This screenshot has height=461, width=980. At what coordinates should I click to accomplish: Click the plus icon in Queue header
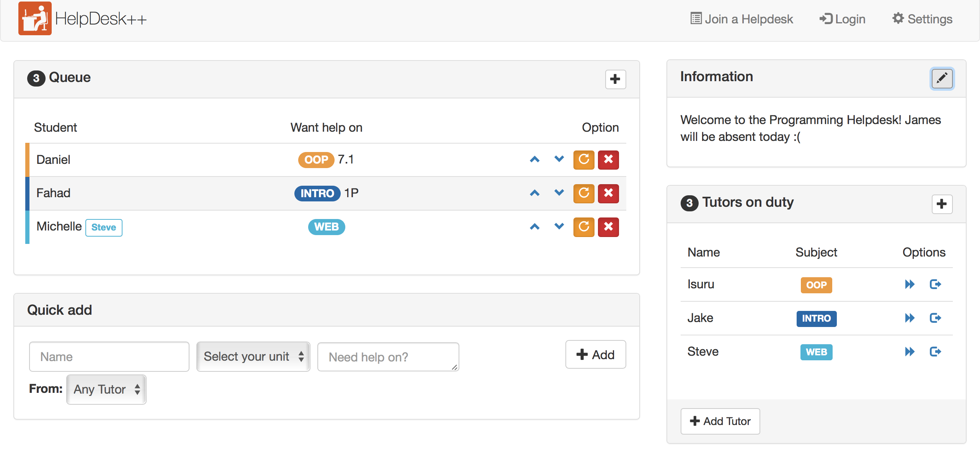615,79
